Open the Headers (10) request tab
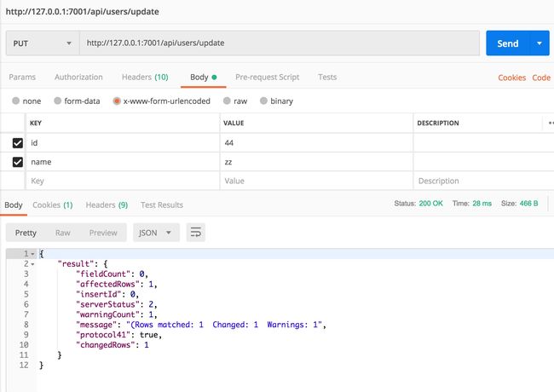This screenshot has height=392, width=554. coord(145,77)
